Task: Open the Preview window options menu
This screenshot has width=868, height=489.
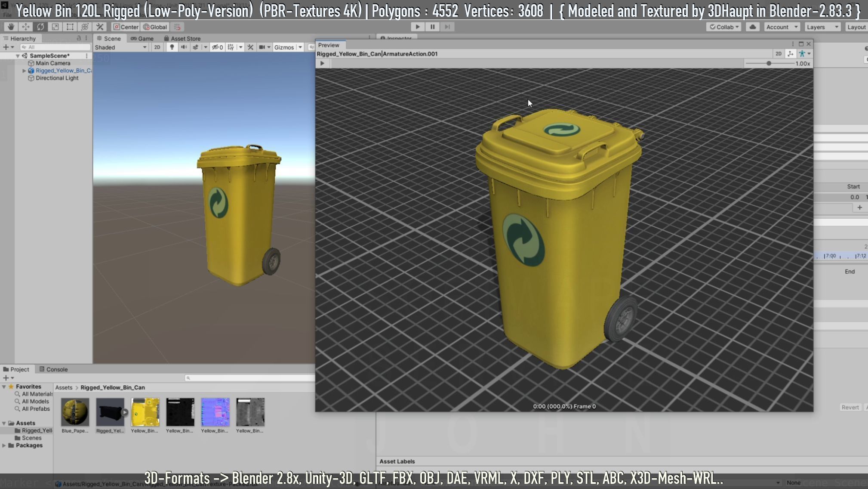Action: (x=793, y=44)
